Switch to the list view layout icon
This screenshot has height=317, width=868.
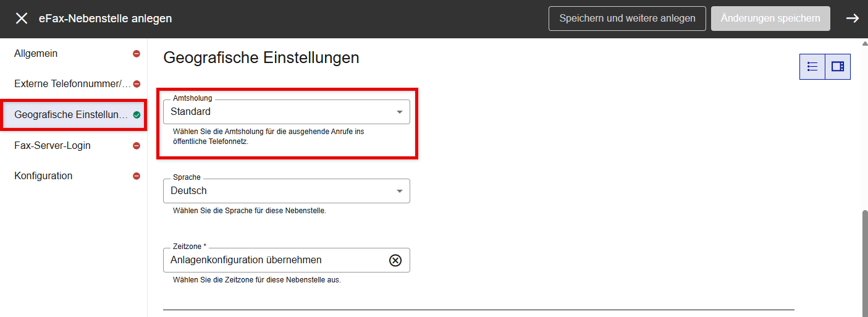(812, 67)
